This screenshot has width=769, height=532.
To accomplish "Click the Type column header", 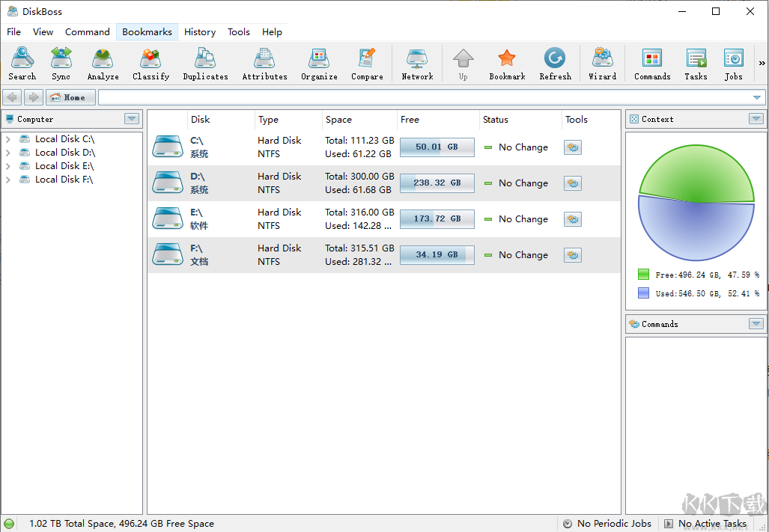I will click(x=288, y=120).
